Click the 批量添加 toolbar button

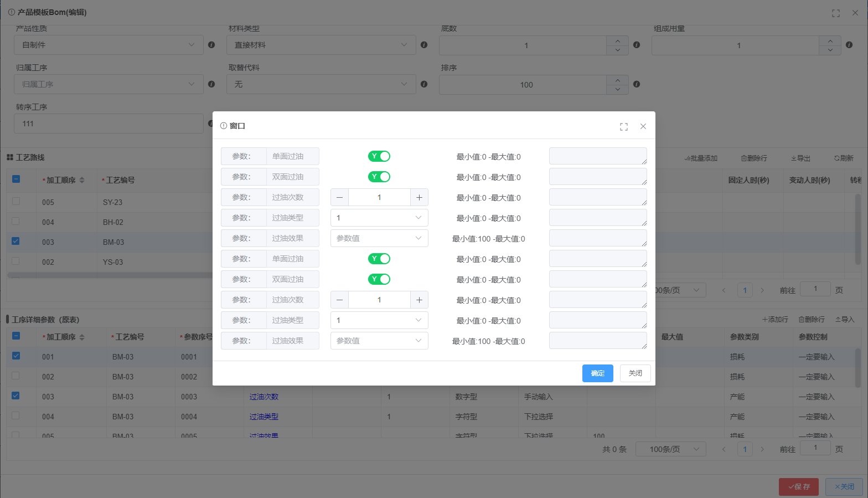point(701,158)
